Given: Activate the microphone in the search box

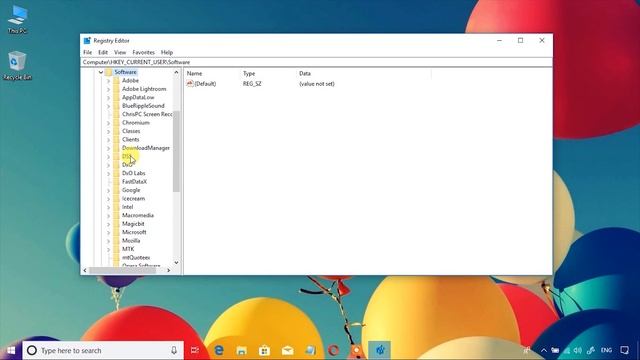Looking at the screenshot, I should (174, 350).
